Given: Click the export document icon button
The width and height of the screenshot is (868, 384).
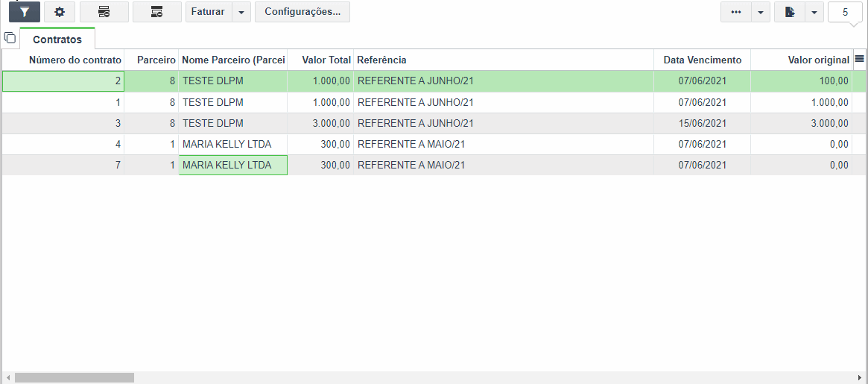Looking at the screenshot, I should (x=790, y=12).
